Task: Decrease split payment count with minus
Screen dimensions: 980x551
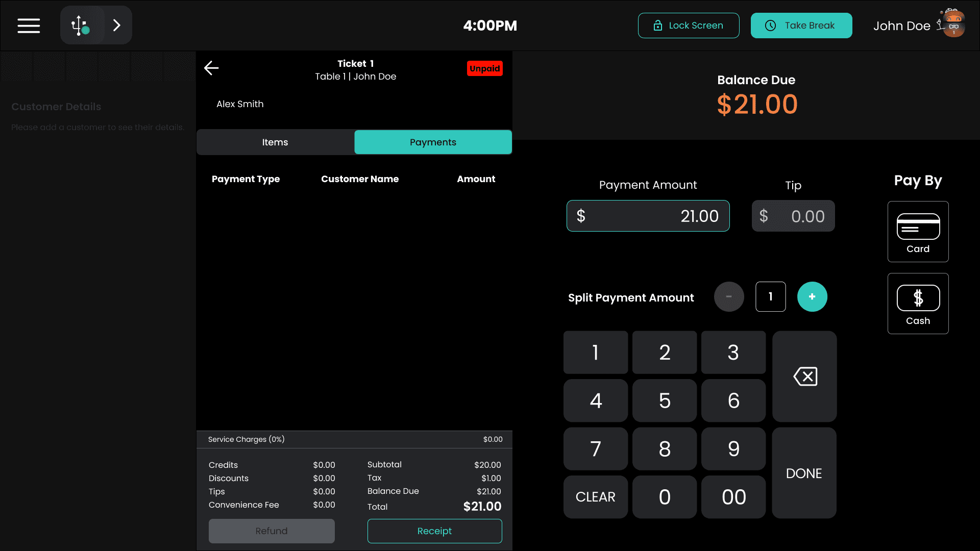Action: click(729, 297)
